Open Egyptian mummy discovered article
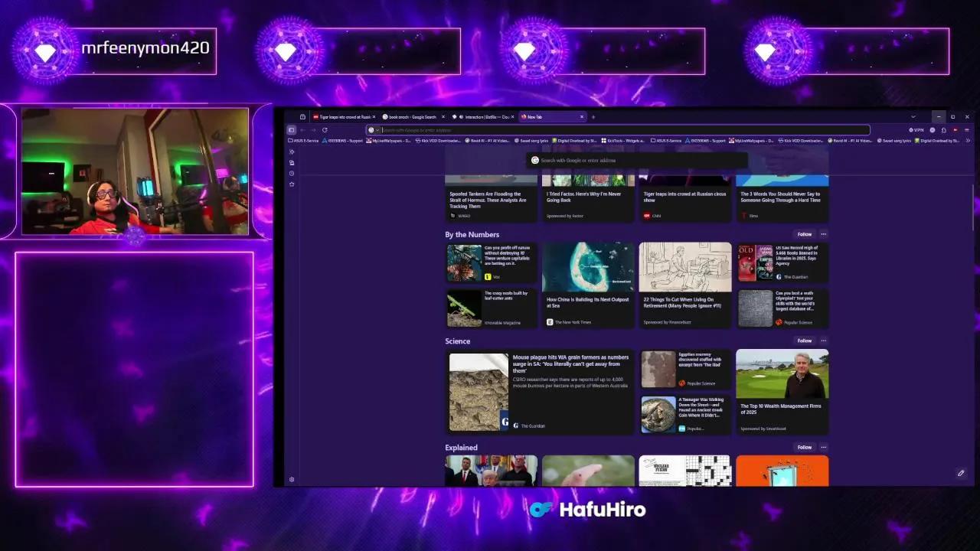The height and width of the screenshot is (551, 980). point(685,370)
